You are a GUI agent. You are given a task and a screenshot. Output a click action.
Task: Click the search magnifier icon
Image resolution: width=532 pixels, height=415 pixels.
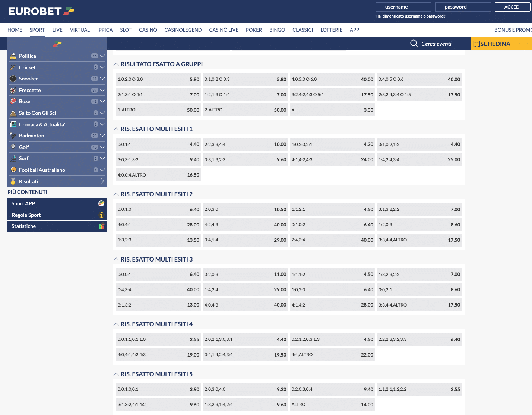(x=414, y=44)
